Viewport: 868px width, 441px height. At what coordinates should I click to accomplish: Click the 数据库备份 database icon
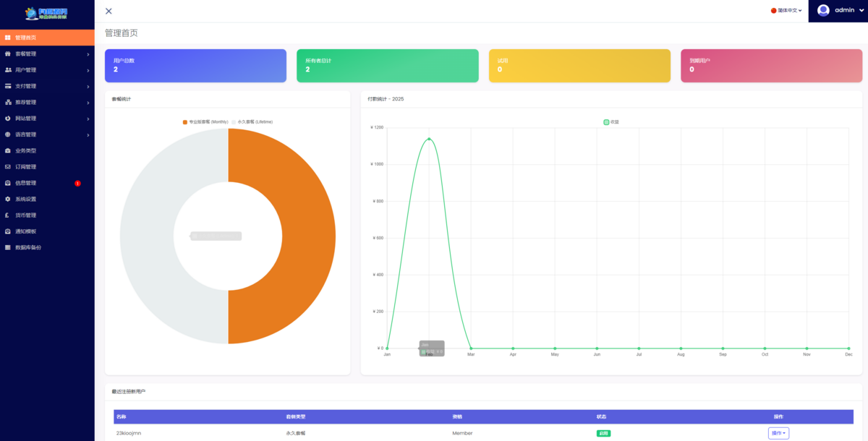click(x=8, y=247)
